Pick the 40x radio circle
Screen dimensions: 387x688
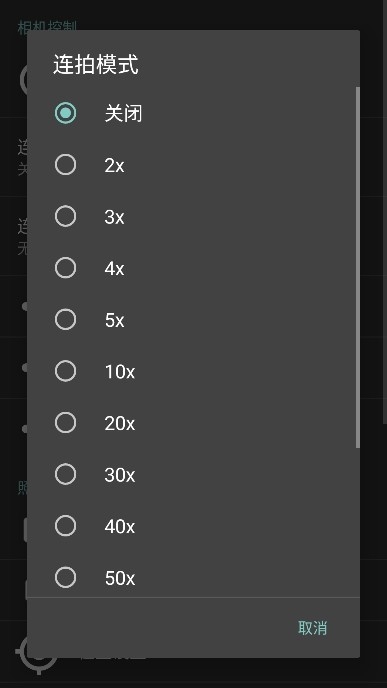tap(65, 526)
